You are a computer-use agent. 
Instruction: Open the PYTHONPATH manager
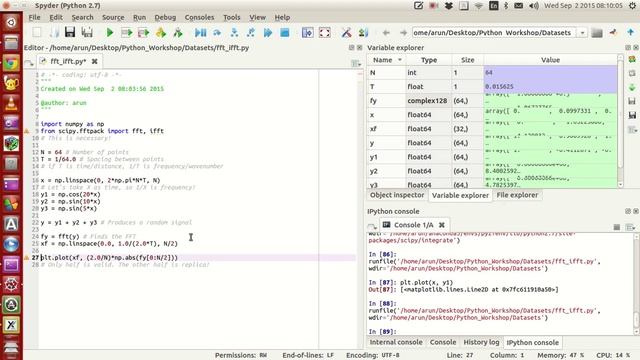coord(363,33)
